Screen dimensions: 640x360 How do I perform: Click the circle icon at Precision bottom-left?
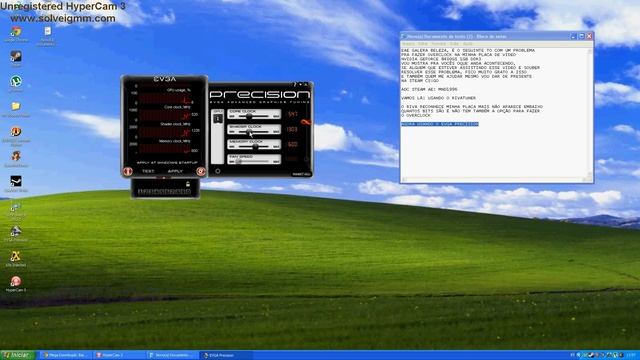pyautogui.click(x=218, y=171)
